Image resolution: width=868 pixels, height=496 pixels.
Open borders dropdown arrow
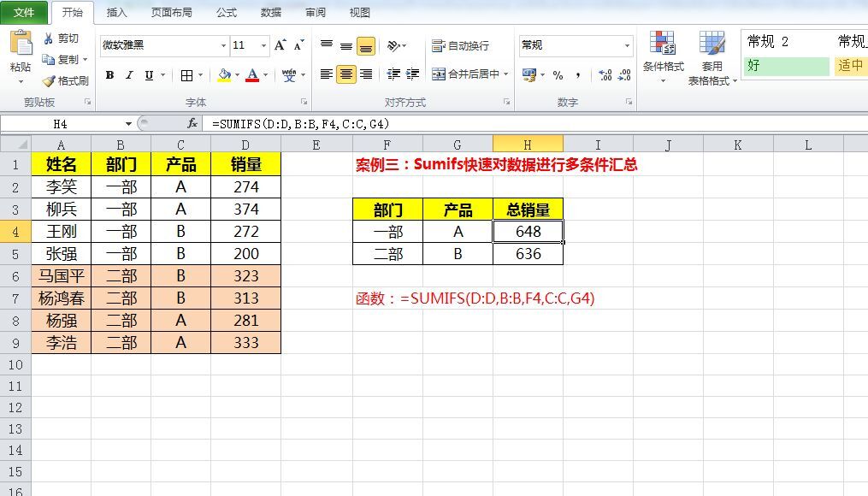200,74
